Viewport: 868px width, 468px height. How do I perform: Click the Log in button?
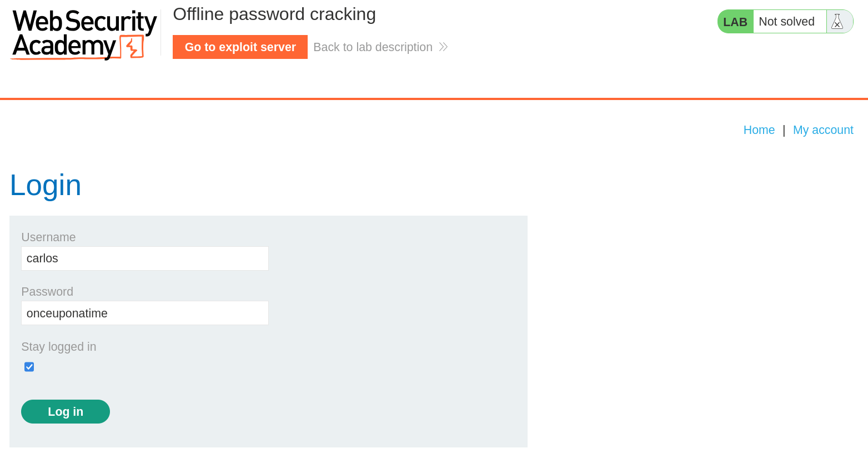pos(65,411)
